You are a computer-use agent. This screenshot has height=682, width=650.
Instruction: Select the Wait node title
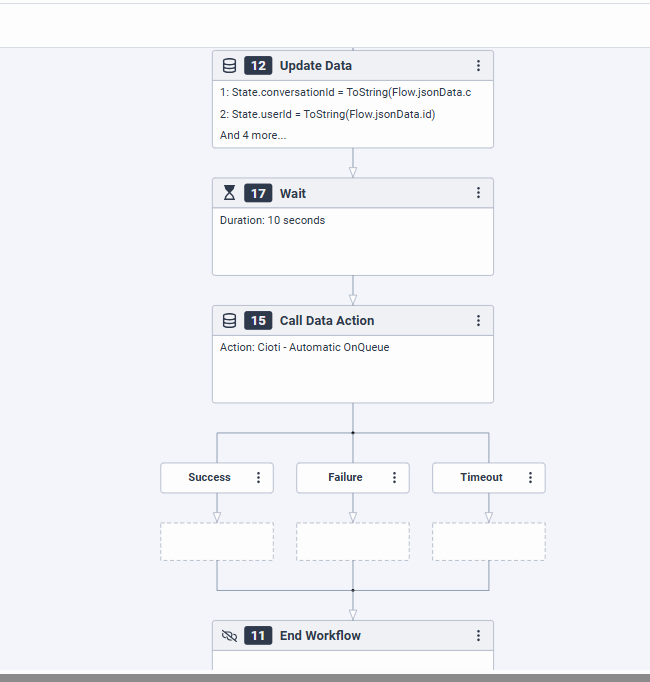pyautogui.click(x=293, y=193)
